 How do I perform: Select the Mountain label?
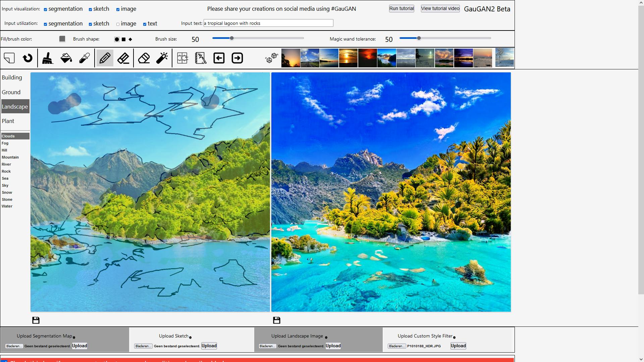coord(10,157)
